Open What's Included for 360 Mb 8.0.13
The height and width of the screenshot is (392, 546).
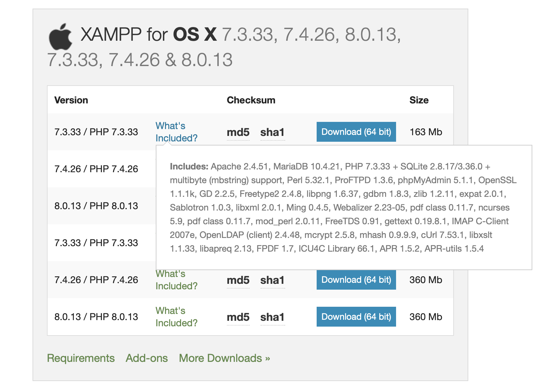(176, 317)
